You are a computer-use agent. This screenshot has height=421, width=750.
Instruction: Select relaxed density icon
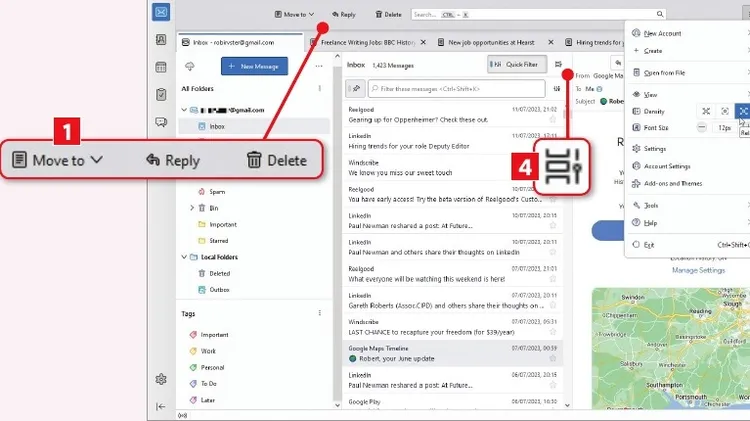[x=742, y=111]
